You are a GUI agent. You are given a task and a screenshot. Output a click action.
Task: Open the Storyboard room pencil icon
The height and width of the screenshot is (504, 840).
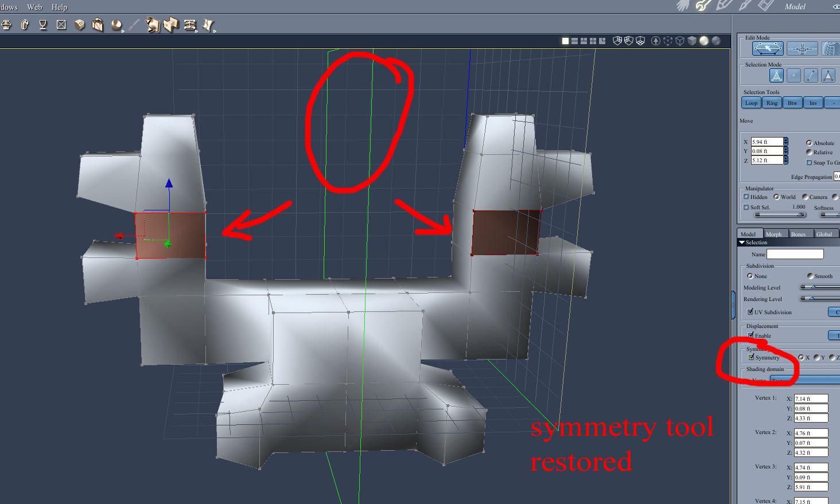point(724,6)
